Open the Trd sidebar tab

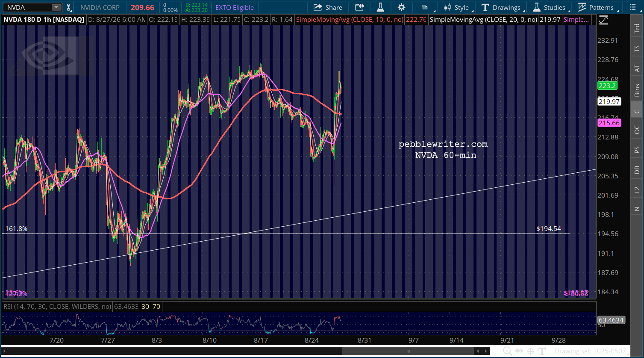tap(637, 29)
